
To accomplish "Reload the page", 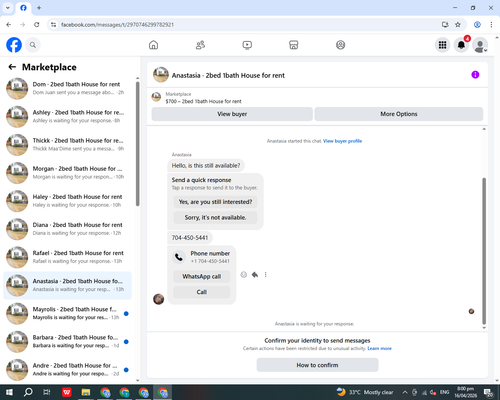I will [37, 25].
